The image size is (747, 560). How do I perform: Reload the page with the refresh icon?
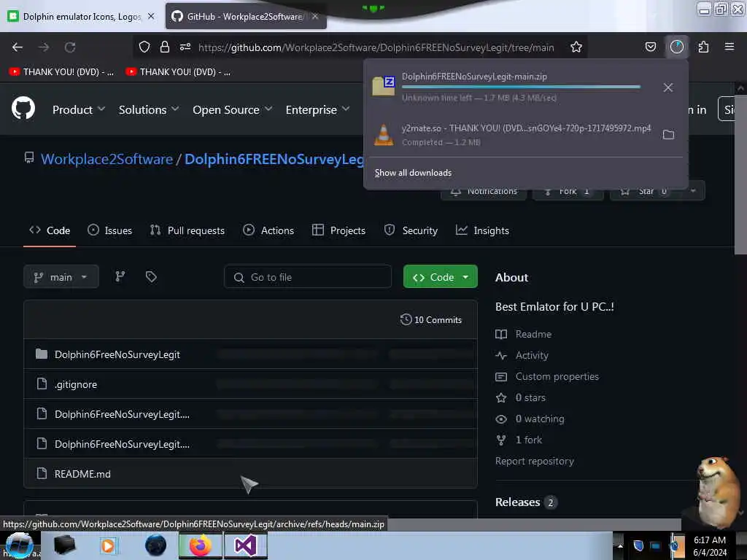coord(70,47)
